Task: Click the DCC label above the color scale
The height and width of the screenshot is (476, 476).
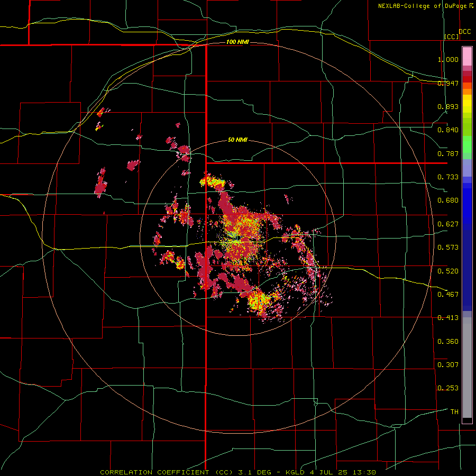Action: click(465, 32)
